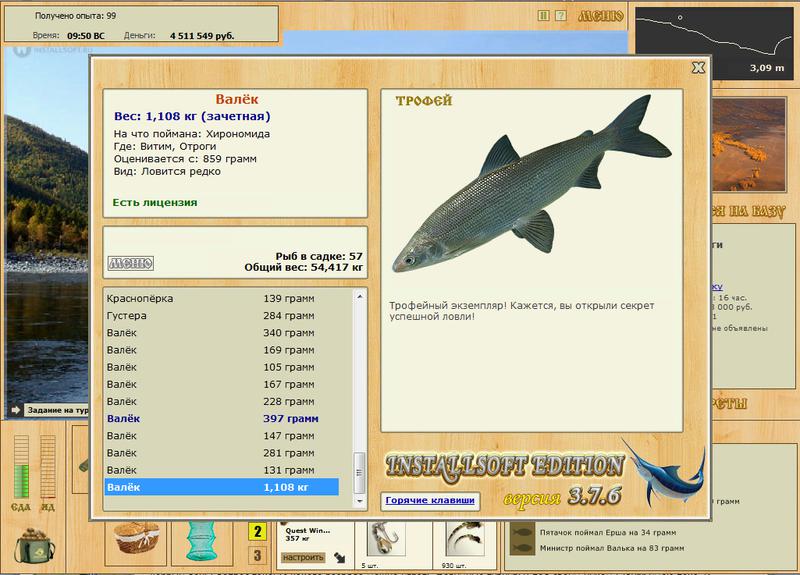Select the bold Валёк 397 грамм row

click(x=221, y=419)
